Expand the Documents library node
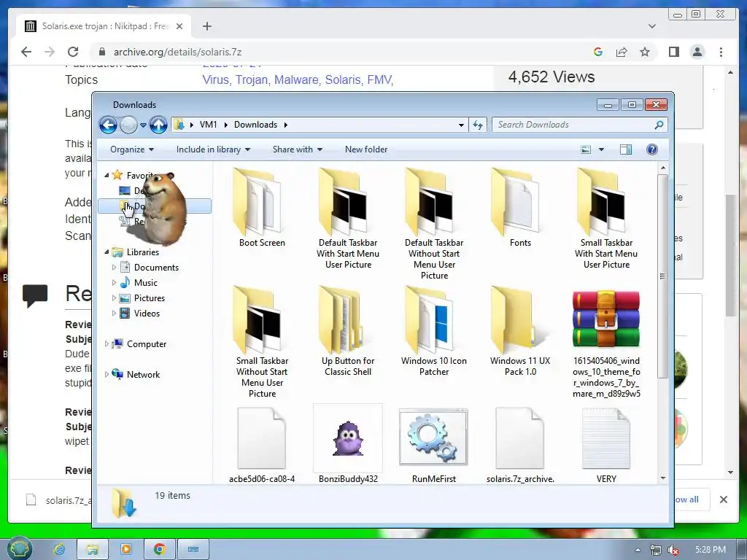The image size is (747, 560). tap(114, 267)
